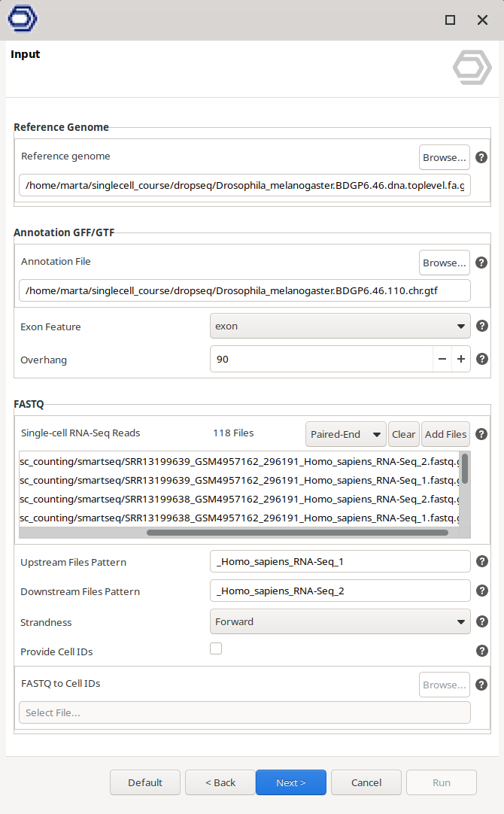The height and width of the screenshot is (814, 504).
Task: Open the Paired-End reads type dropdown
Action: click(x=346, y=434)
